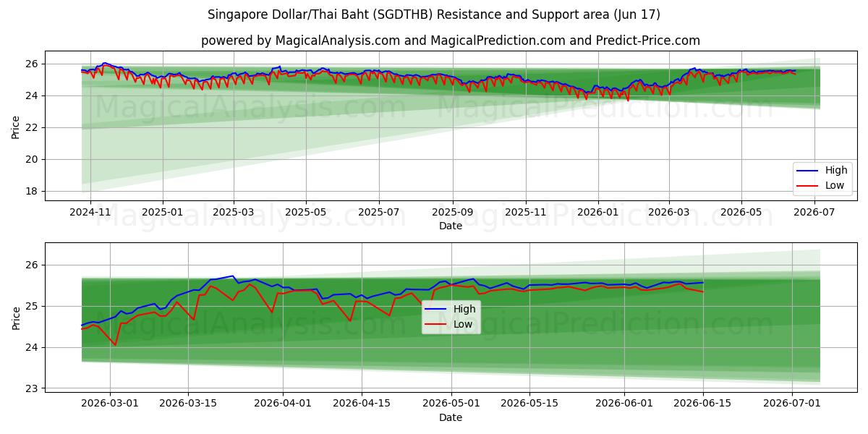Viewport: 868px width, 434px height.
Task: Click the top chart 'Price' axis label
Action: click(x=16, y=126)
